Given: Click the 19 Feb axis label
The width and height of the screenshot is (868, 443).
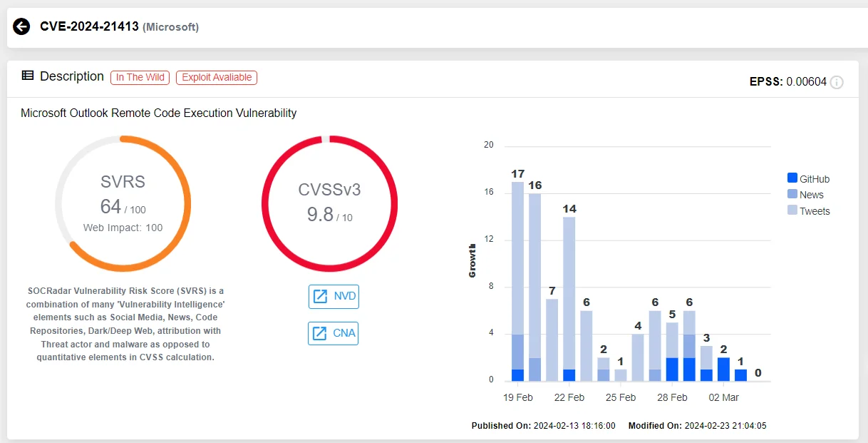Looking at the screenshot, I should coord(518,397).
